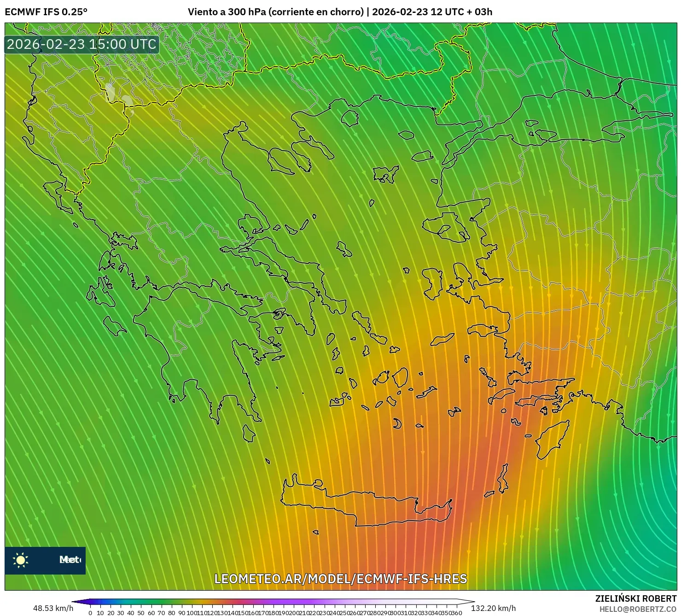
Task: Click the 48.53 km/h minimum speed label
Action: tap(54, 607)
